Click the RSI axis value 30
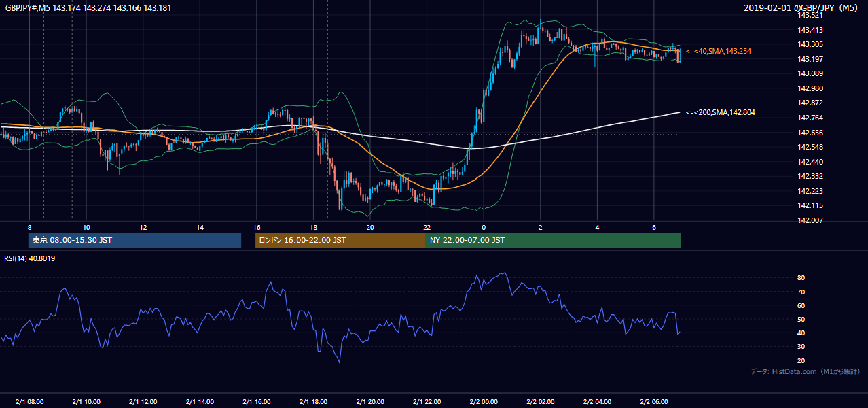The height and width of the screenshot is (408, 868). tap(801, 347)
